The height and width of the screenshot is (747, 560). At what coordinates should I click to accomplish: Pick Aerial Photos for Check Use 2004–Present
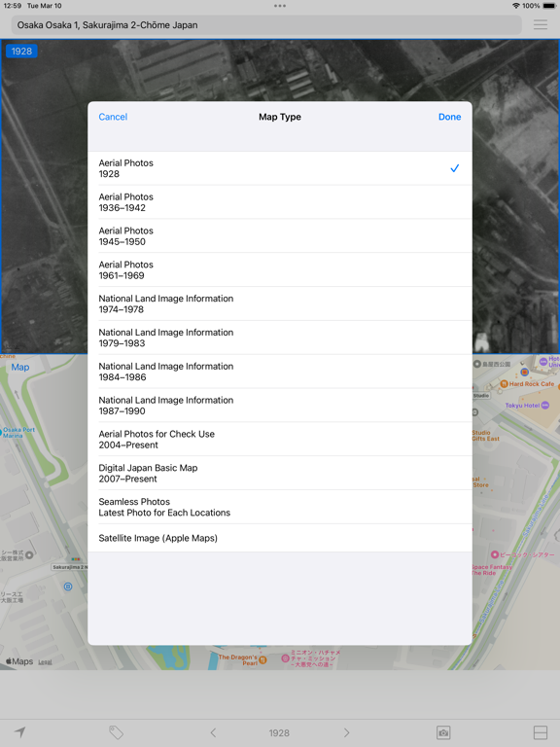point(280,440)
